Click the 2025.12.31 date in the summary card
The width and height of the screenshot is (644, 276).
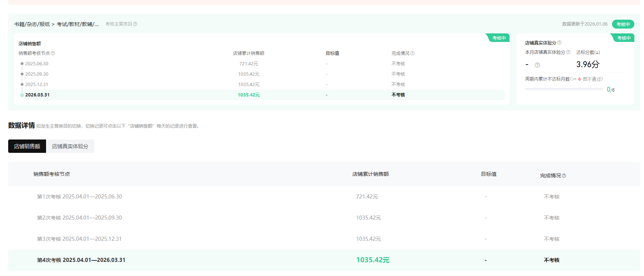[x=37, y=85]
